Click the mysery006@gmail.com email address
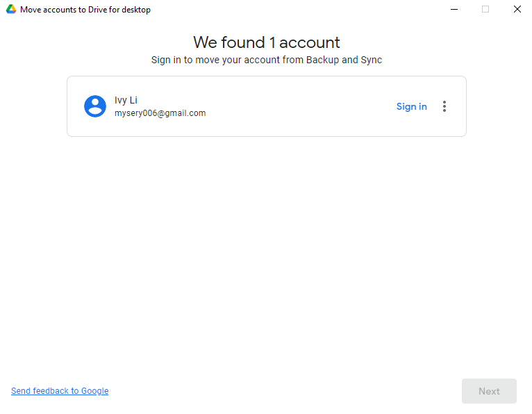The width and height of the screenshot is (532, 414). [160, 113]
